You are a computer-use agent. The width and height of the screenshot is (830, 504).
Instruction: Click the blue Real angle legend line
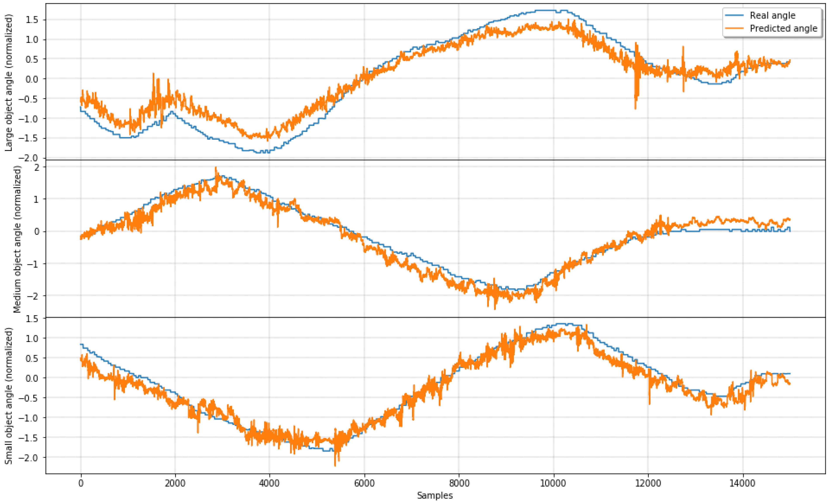coord(734,15)
